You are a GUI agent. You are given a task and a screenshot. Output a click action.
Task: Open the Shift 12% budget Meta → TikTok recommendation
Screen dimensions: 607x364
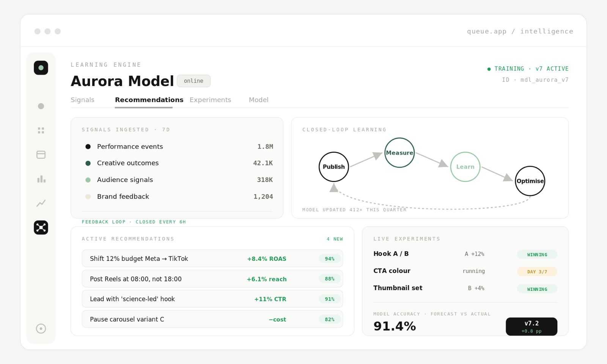click(212, 259)
